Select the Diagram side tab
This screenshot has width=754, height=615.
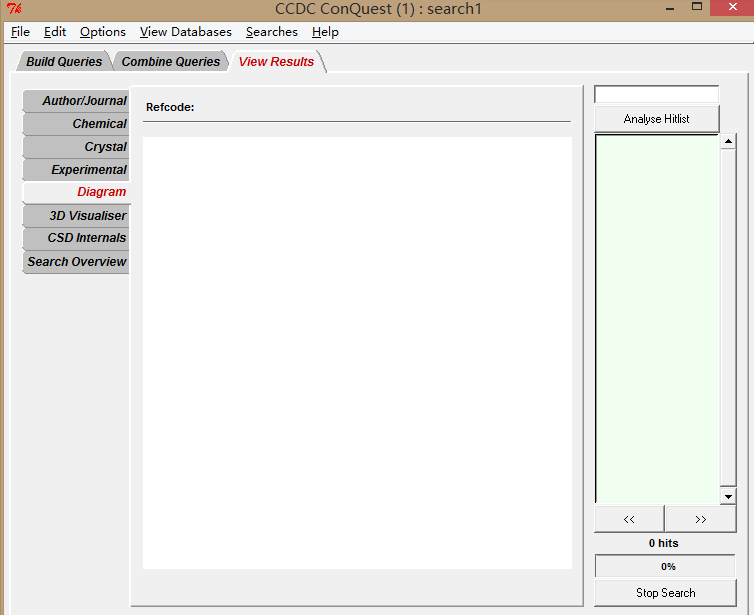click(x=76, y=192)
